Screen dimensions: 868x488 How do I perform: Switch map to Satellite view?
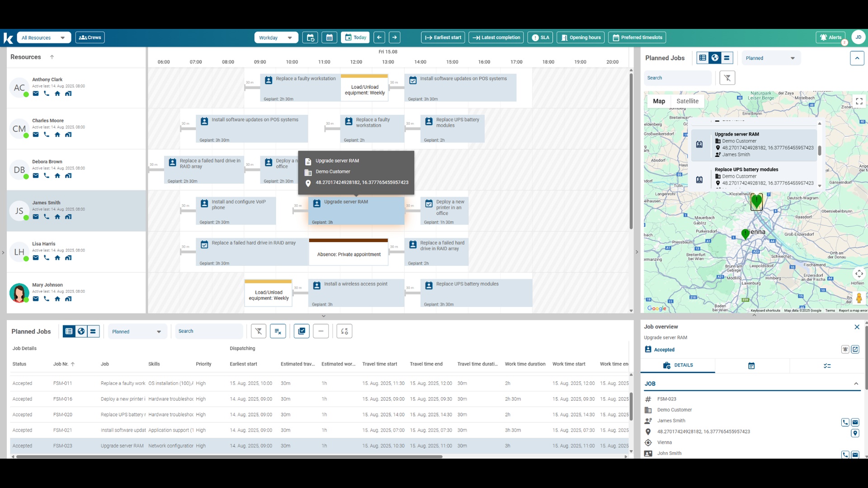(x=687, y=101)
